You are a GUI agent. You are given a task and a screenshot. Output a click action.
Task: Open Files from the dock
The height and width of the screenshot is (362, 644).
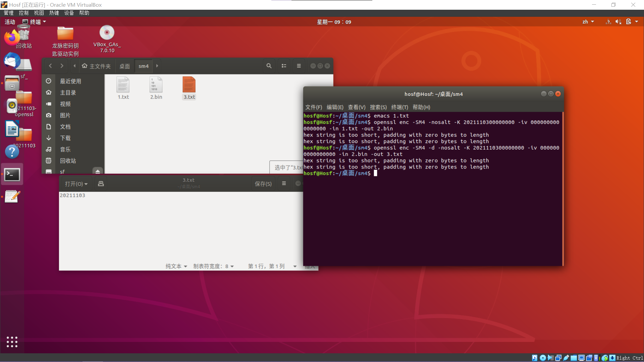[x=12, y=83]
